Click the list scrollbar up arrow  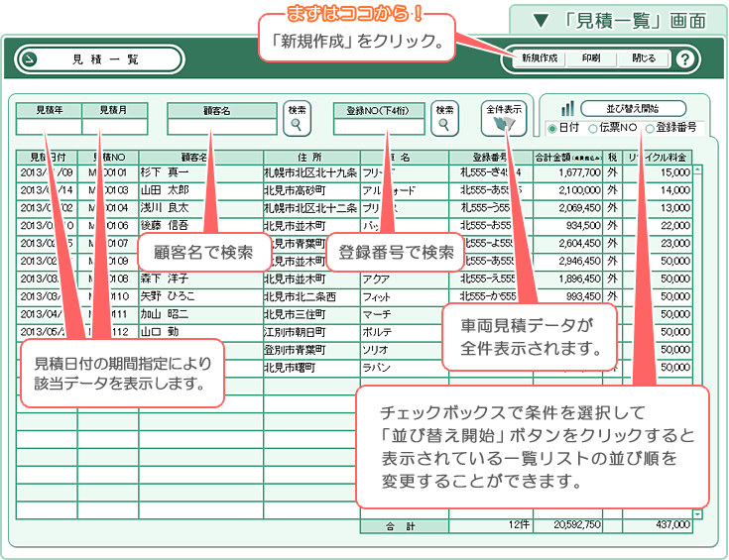coord(697,169)
